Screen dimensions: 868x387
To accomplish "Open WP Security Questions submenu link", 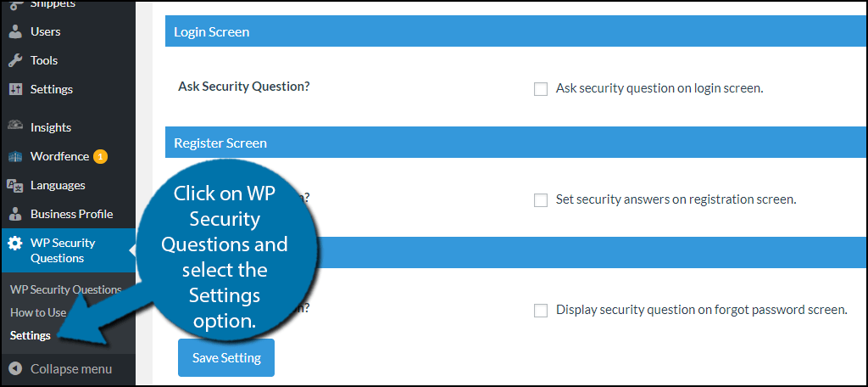I will [x=64, y=289].
